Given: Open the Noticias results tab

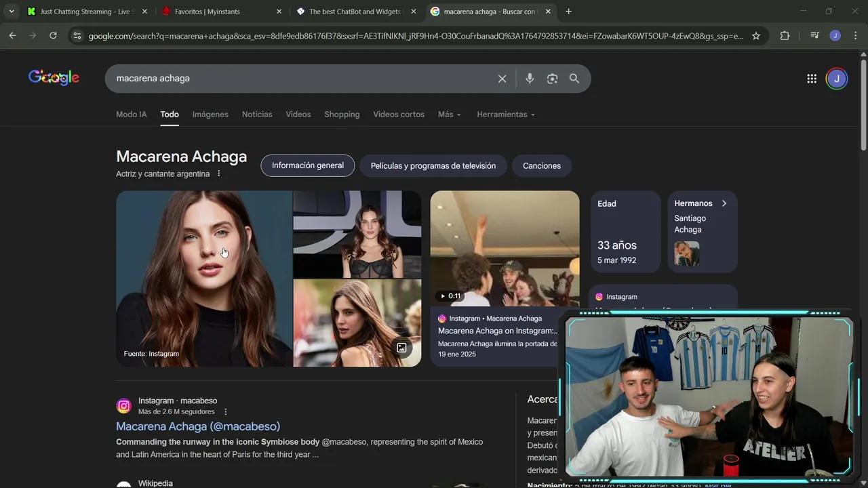Looking at the screenshot, I should (257, 115).
